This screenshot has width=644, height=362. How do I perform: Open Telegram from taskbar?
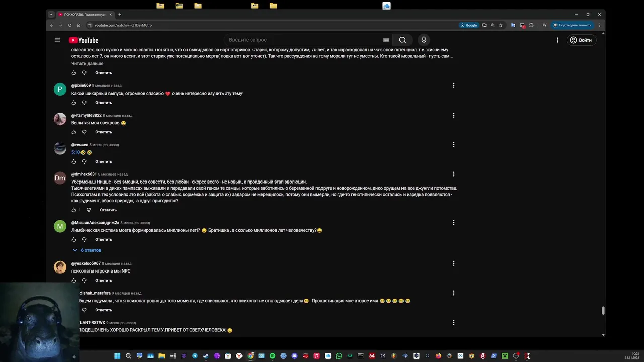(x=195, y=356)
